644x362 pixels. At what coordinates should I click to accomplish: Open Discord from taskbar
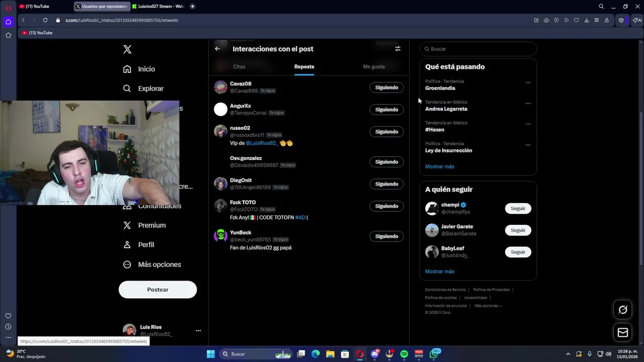click(x=375, y=354)
